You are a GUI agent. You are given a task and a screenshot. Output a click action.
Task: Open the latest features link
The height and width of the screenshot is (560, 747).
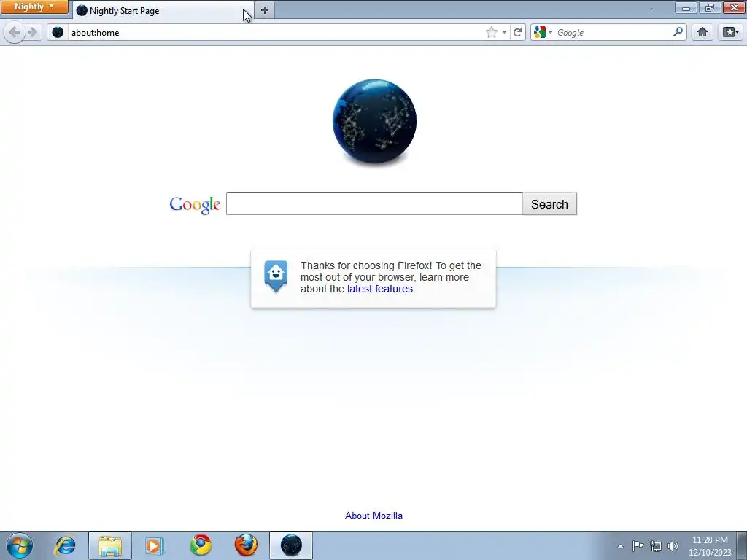tap(379, 289)
